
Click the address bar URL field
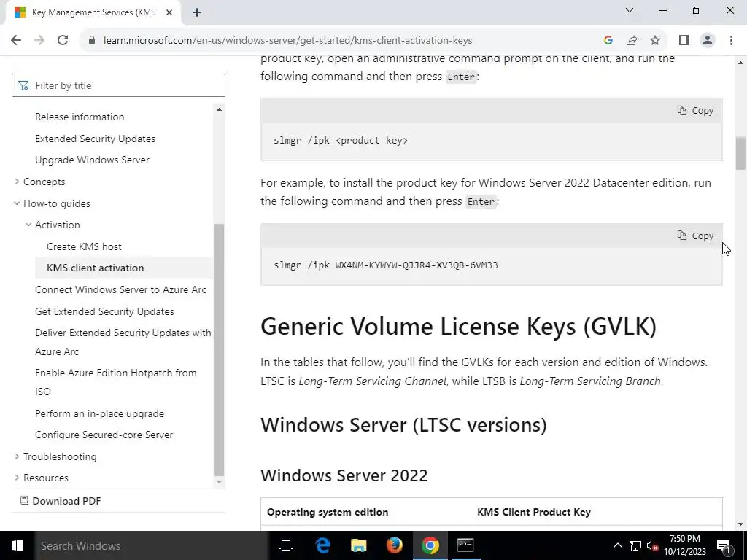(x=287, y=41)
